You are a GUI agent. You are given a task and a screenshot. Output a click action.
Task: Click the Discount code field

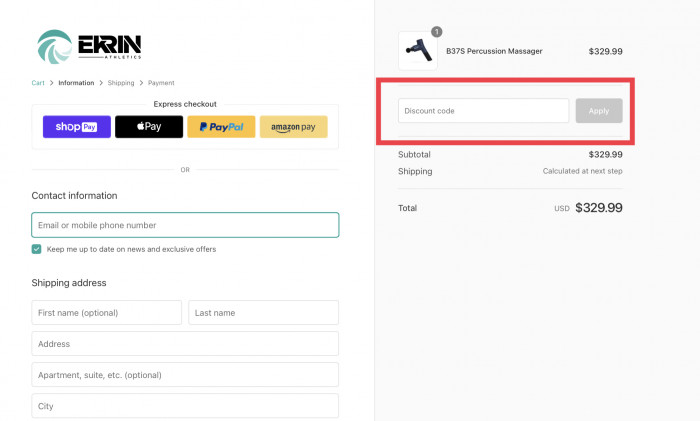[483, 111]
